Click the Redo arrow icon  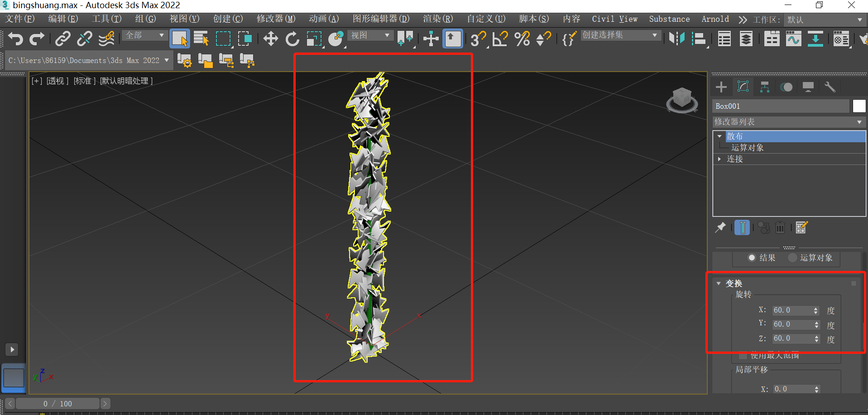point(37,39)
